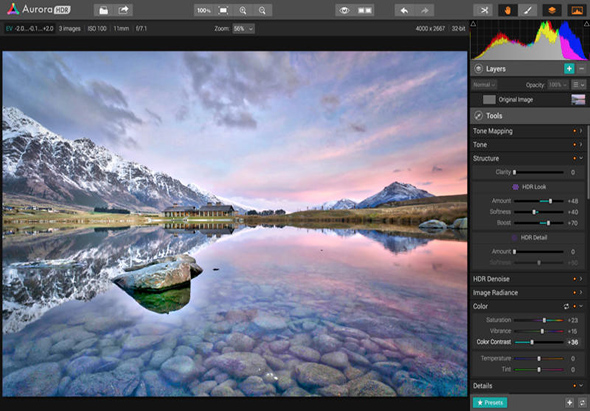Click the Tools panel round icon
This screenshot has width=590, height=411.
[478, 116]
